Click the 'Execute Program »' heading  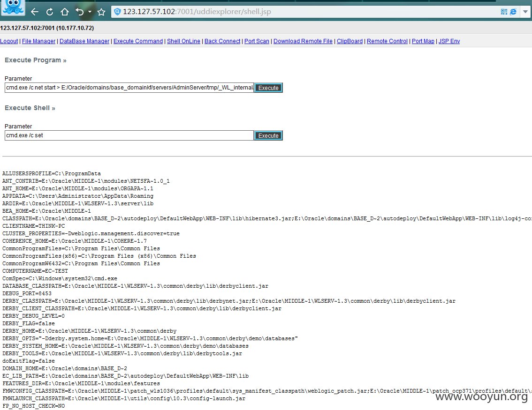click(35, 60)
